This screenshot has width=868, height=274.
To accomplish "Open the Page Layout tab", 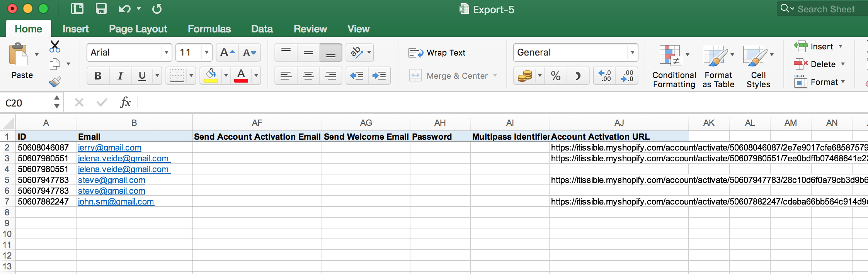I will [x=138, y=29].
